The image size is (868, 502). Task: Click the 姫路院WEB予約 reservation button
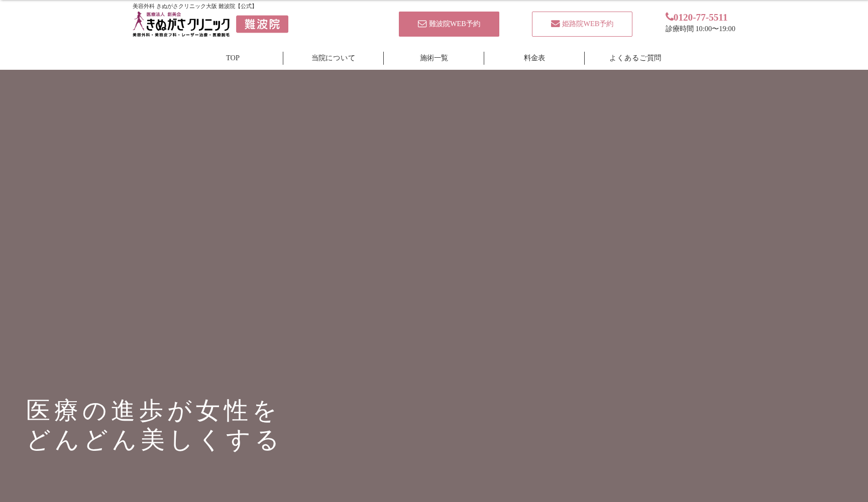[582, 24]
